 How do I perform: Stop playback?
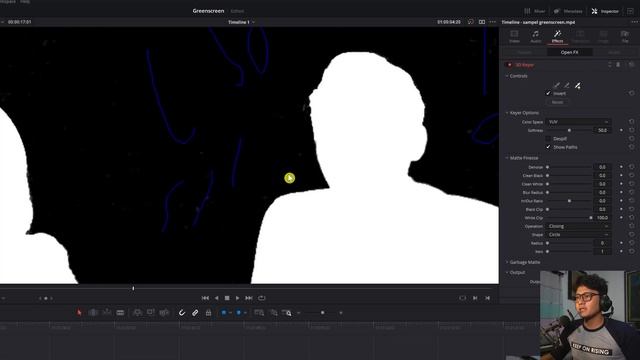point(227,298)
